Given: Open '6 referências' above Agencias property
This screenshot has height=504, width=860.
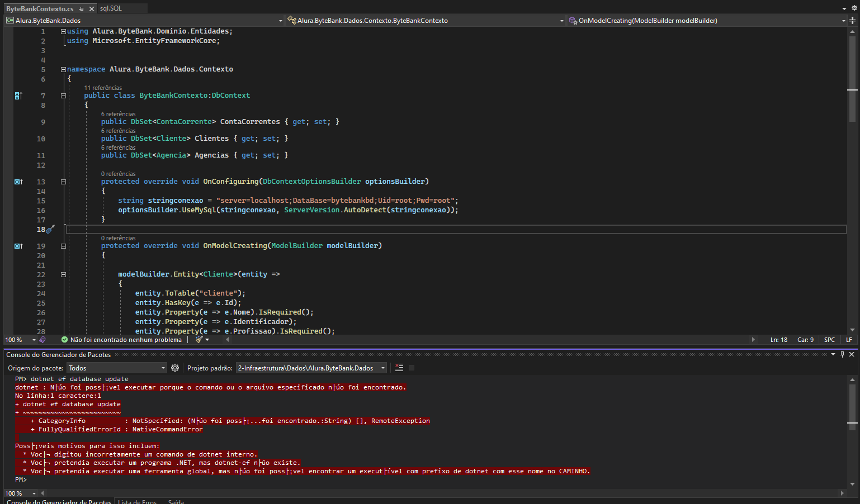Looking at the screenshot, I should (118, 148).
